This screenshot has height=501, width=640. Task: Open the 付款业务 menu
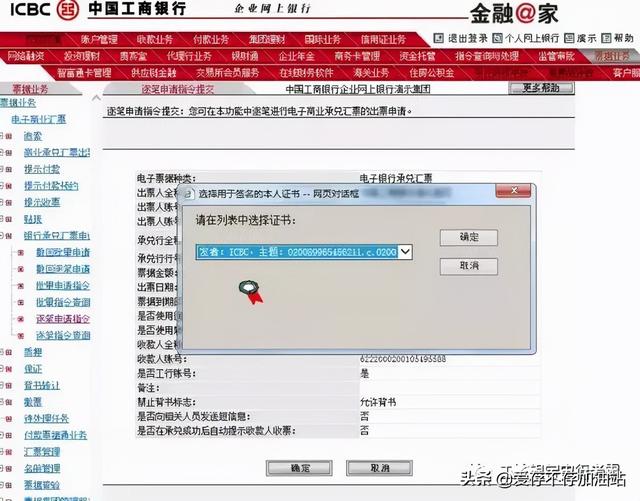[x=211, y=40]
